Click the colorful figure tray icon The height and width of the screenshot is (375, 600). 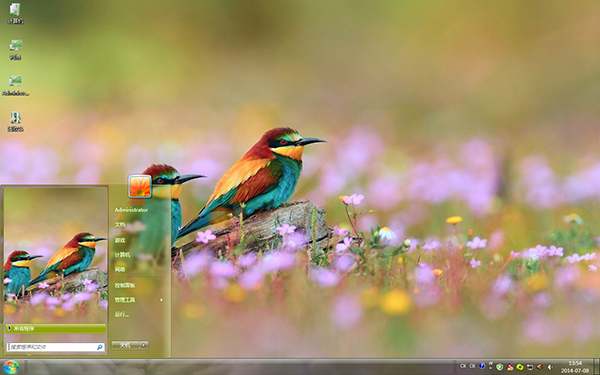pyautogui.click(x=510, y=367)
